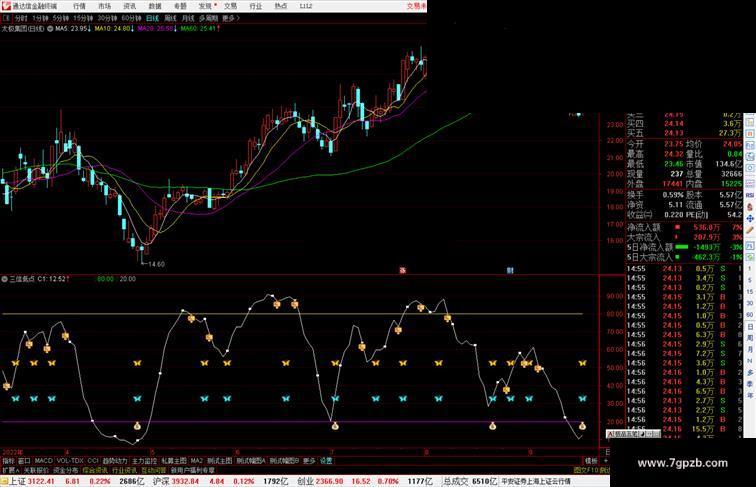Select the MA2 indicator tab
756x487 pixels.
click(196, 461)
